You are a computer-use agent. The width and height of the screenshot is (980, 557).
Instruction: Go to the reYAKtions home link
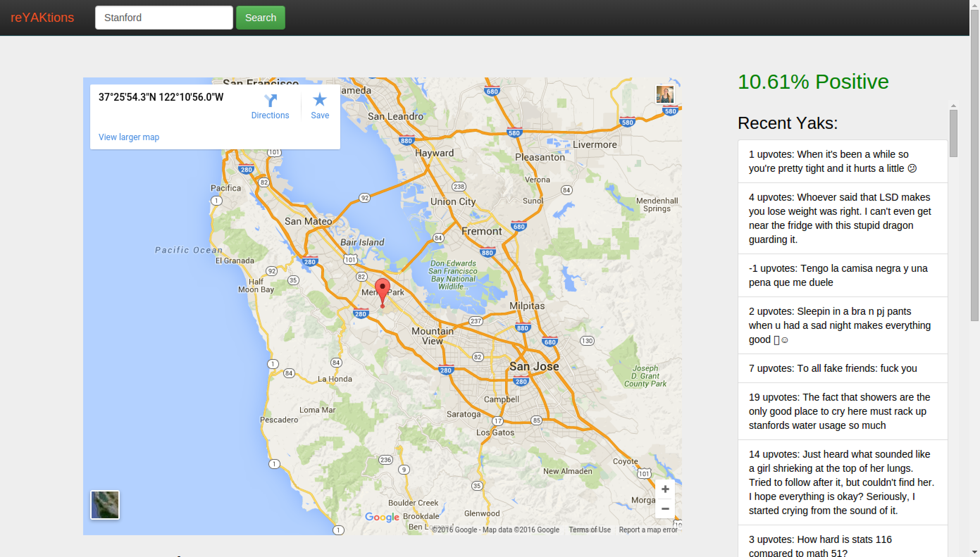pos(42,18)
